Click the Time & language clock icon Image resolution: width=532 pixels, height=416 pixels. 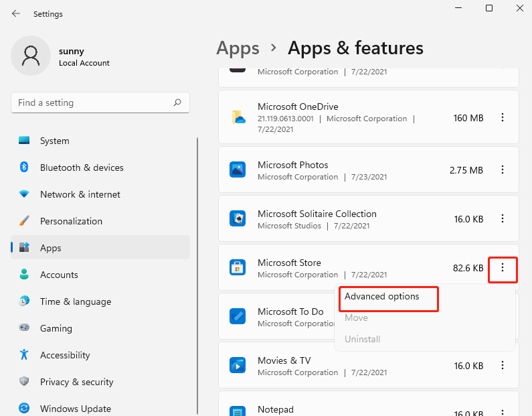click(x=24, y=301)
